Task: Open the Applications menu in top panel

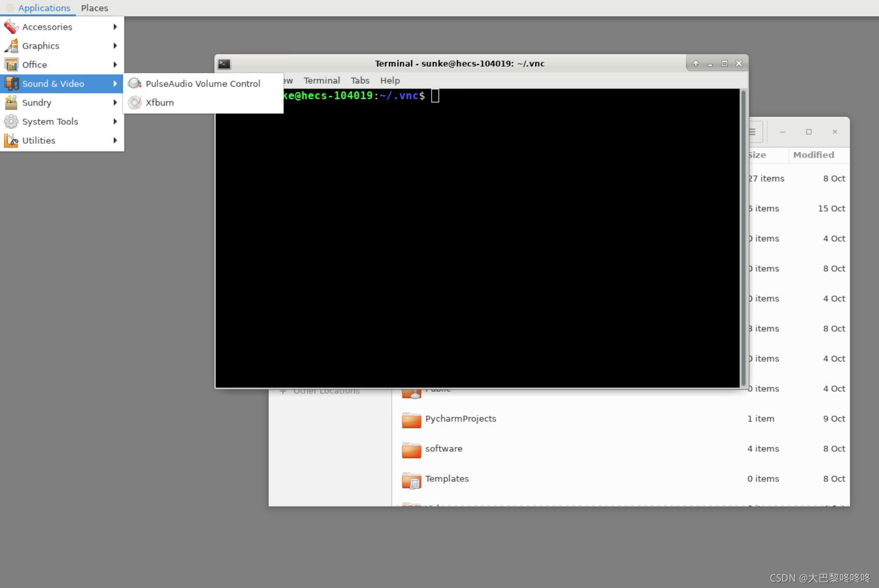Action: (x=38, y=8)
